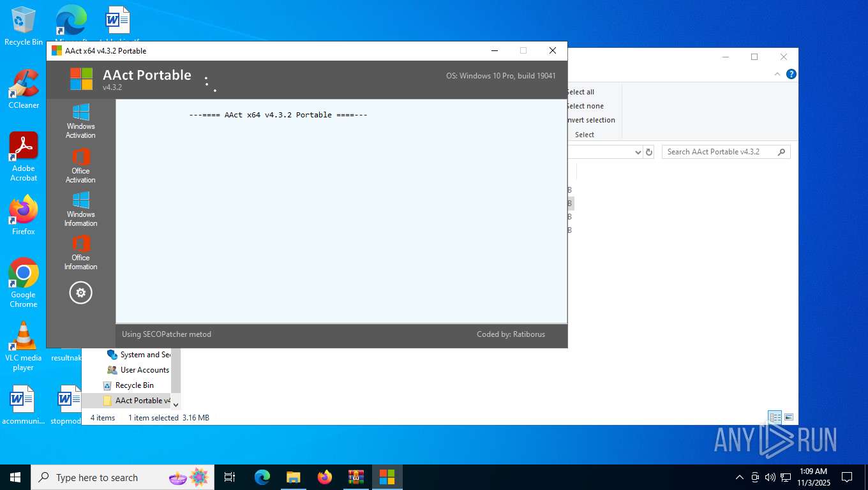This screenshot has height=490, width=868.
Task: Open Firefox from the taskbar
Action: click(325, 477)
